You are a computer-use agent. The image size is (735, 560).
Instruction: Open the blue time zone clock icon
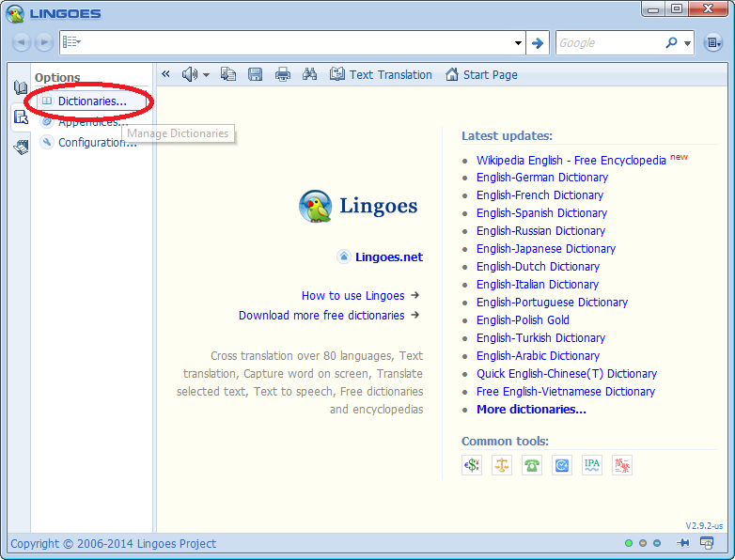(x=561, y=465)
